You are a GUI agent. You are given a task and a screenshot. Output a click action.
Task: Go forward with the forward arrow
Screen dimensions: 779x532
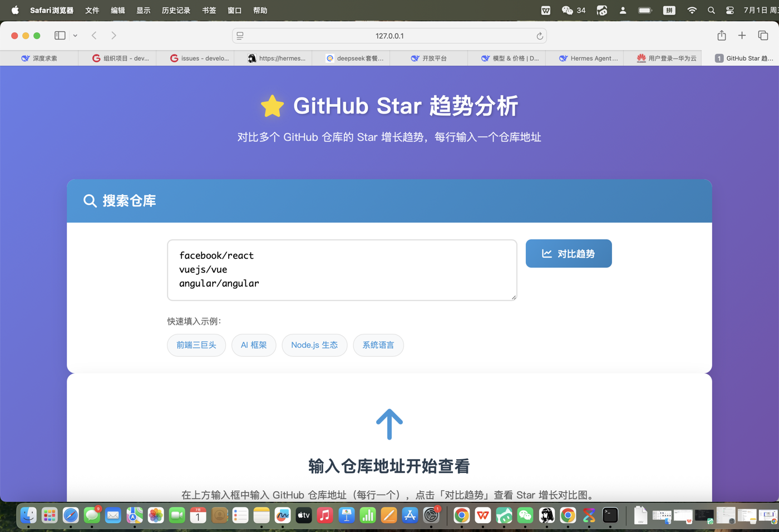click(x=114, y=36)
